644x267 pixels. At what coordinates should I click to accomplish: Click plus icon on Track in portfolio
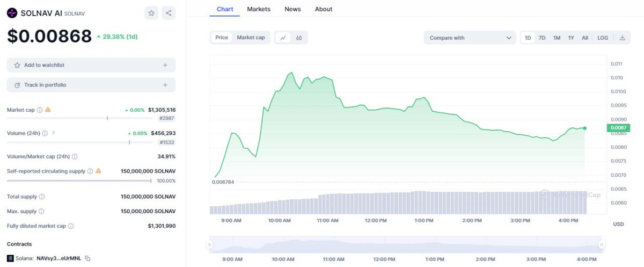(x=165, y=85)
